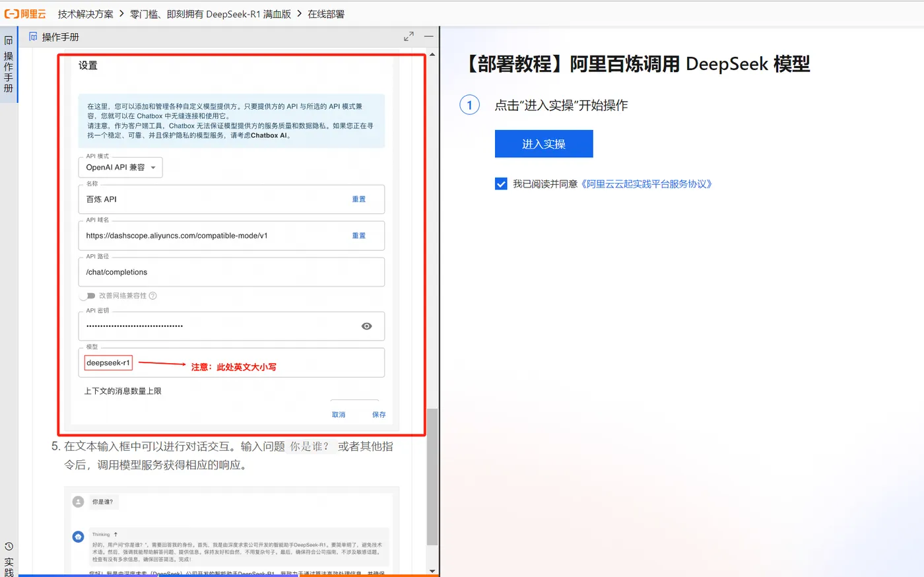This screenshot has width=924, height=577.
Task: Click the heading 【部署教程】阿里百炼调用 DeepSeek 模型
Action: click(637, 64)
